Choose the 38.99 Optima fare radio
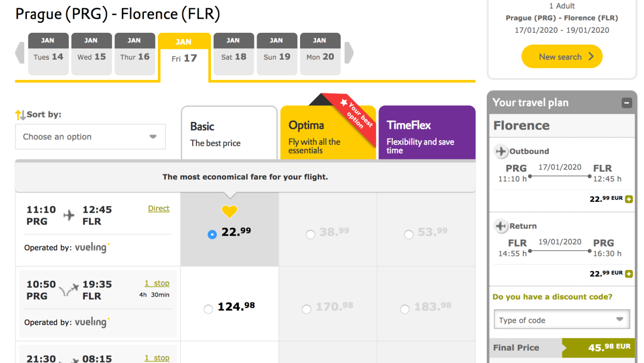Screen dimensions: 644x363 pyautogui.click(x=310, y=234)
